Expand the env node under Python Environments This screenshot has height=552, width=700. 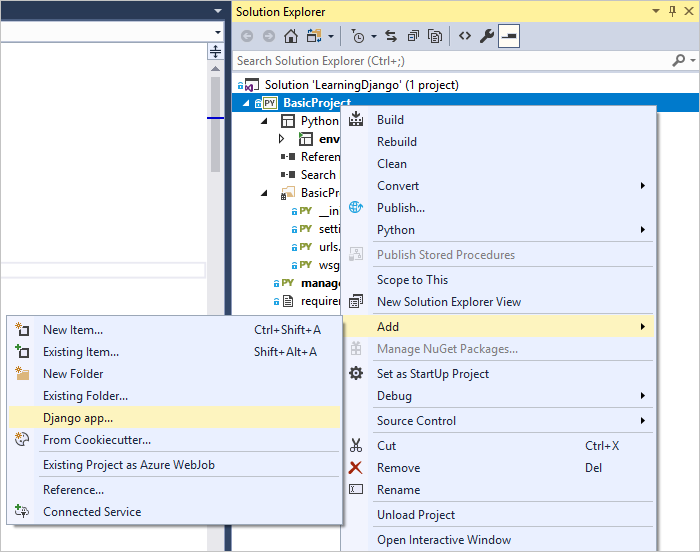pos(282,139)
